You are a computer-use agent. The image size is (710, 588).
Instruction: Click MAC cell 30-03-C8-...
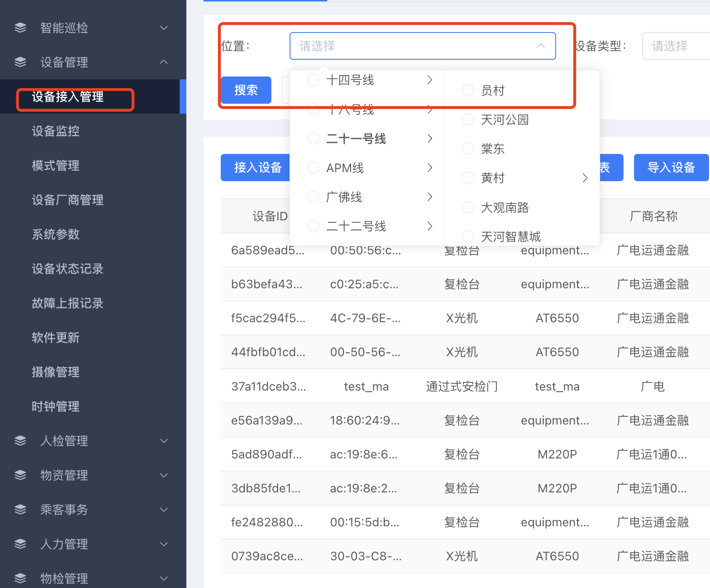(x=366, y=556)
